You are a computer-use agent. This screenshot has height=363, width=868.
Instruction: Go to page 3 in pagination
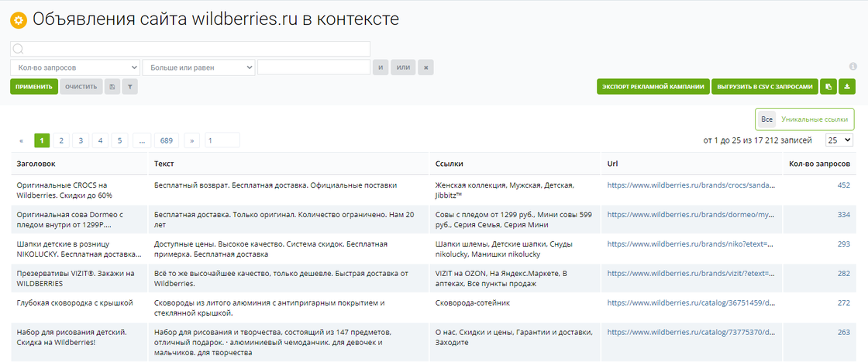(81, 140)
